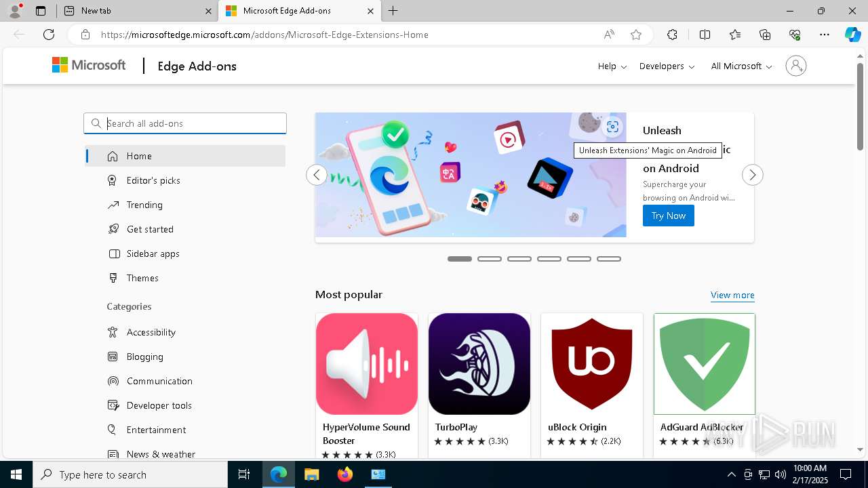Open Editor's picks in sidebar
The width and height of the screenshot is (868, 488).
[185, 180]
